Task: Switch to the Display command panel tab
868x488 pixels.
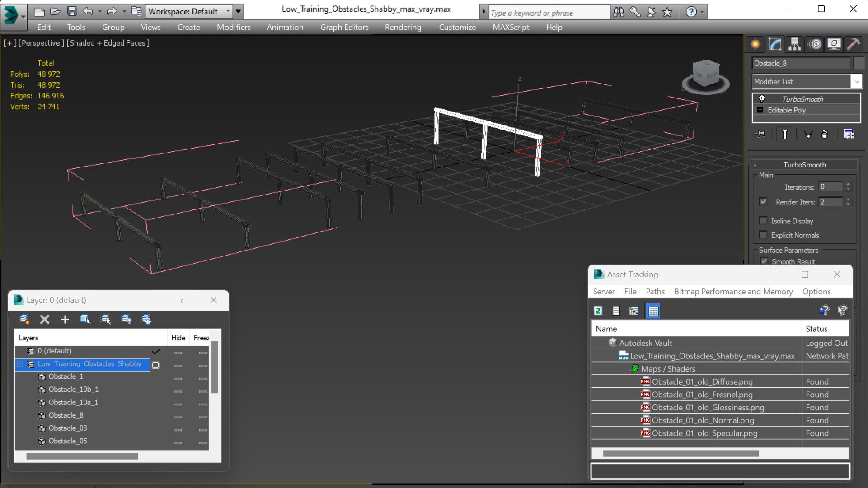Action: 834,44
